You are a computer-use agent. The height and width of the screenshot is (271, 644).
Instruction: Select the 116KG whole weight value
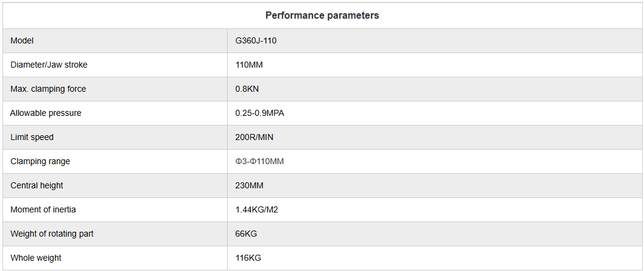point(248,258)
